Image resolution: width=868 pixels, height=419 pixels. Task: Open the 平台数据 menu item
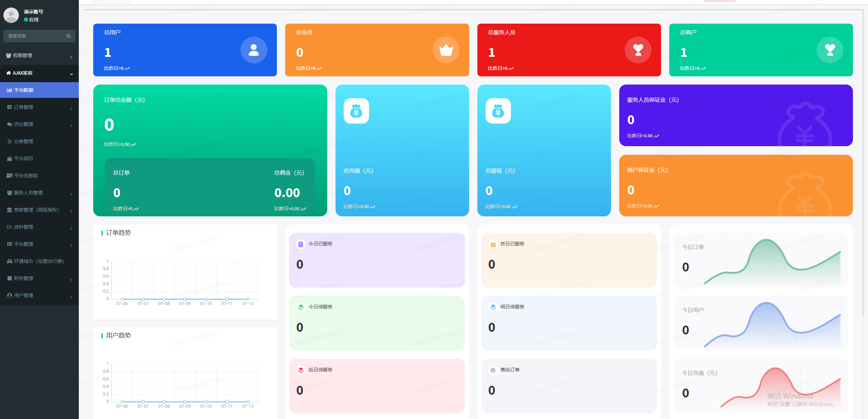click(24, 90)
